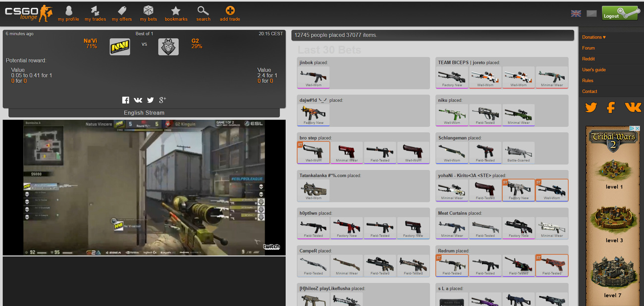The image size is (644, 306).
Task: Open my profile page
Action: click(68, 13)
